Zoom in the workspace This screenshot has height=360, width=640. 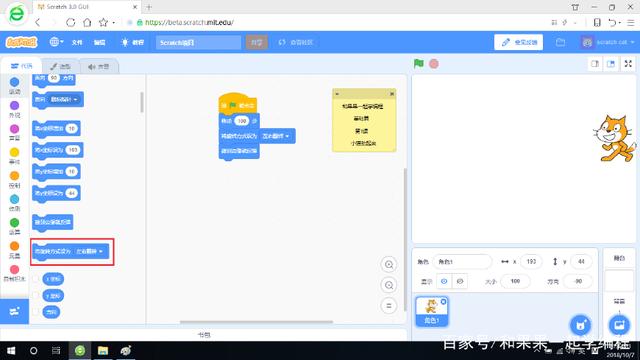(x=389, y=264)
